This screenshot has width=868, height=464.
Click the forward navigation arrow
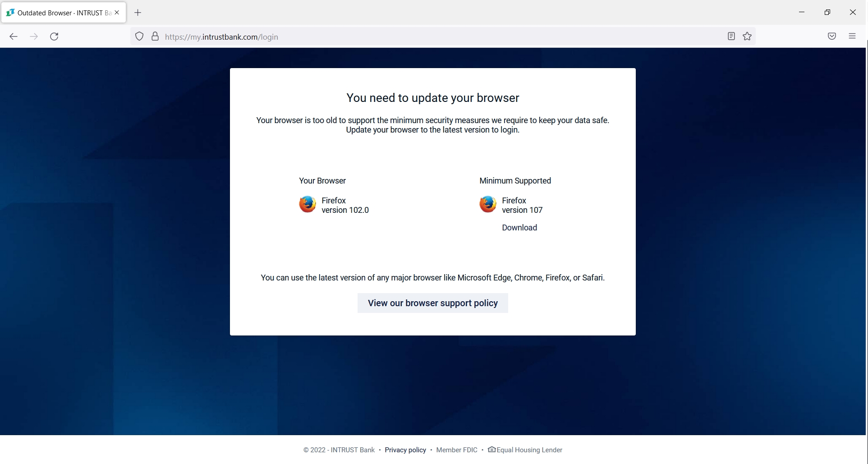[x=34, y=37]
